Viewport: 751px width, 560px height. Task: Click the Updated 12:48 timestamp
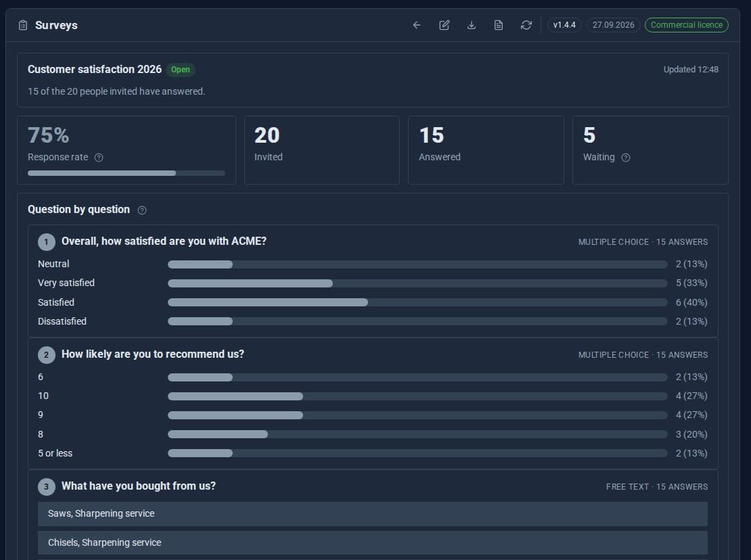click(691, 70)
